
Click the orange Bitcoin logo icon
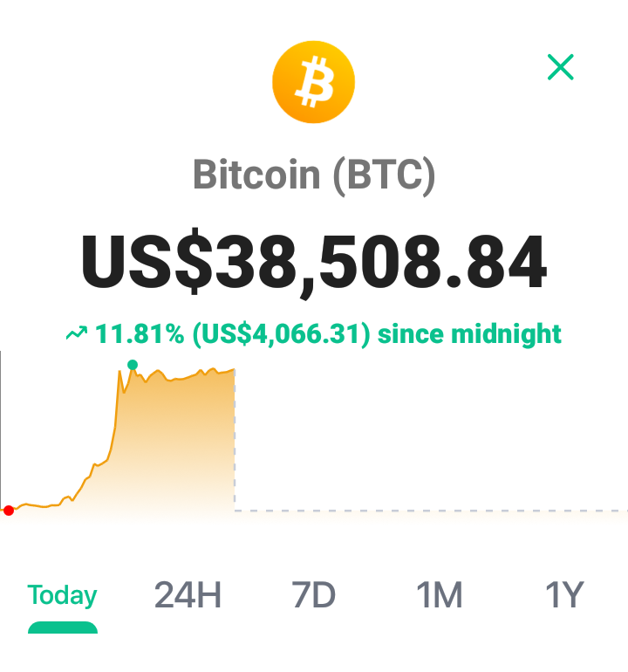click(x=314, y=82)
